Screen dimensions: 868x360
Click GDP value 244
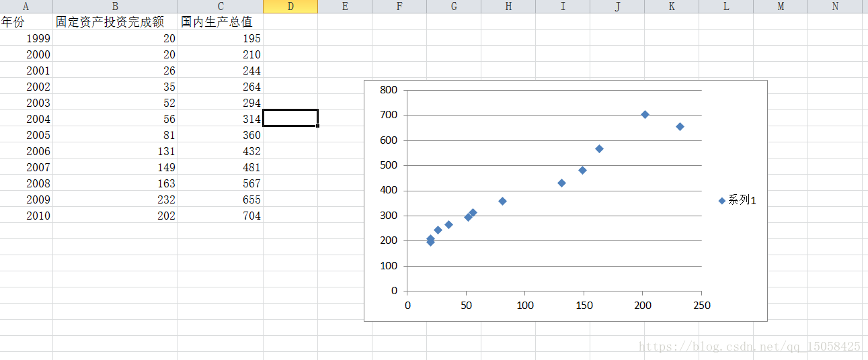(x=221, y=70)
